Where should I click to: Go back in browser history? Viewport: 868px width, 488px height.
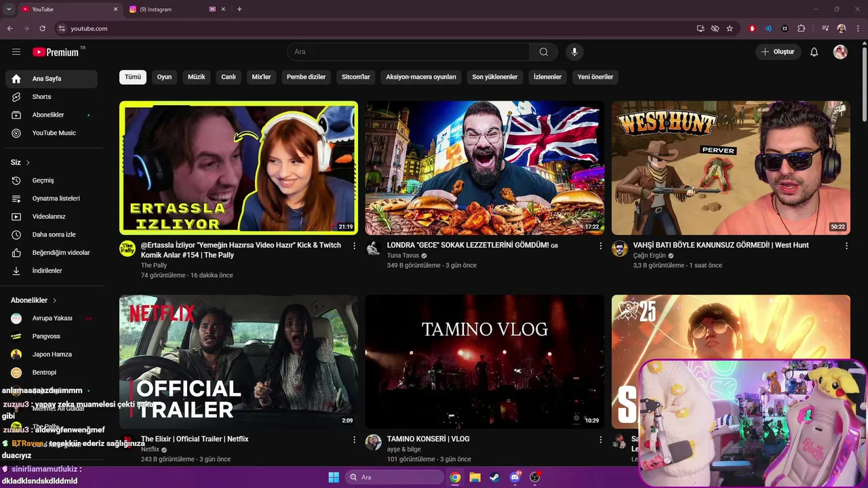(9, 28)
